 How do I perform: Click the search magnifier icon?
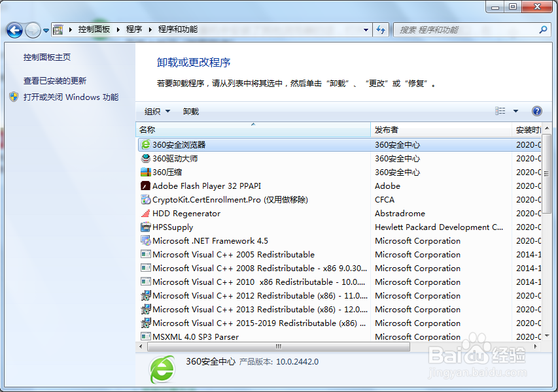pos(543,30)
